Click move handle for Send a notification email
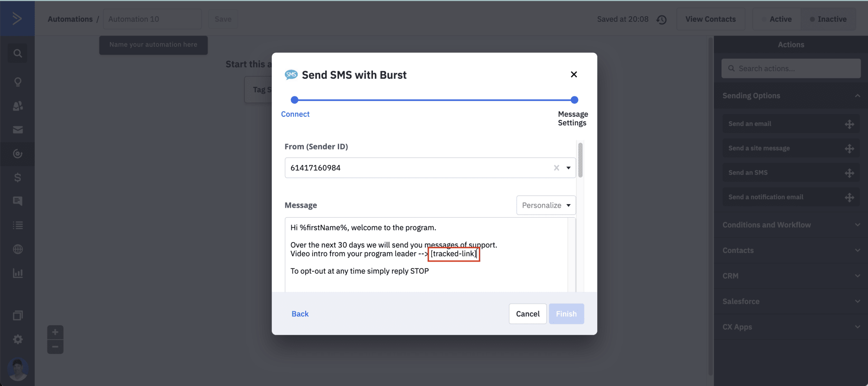This screenshot has height=386, width=868. pyautogui.click(x=849, y=198)
